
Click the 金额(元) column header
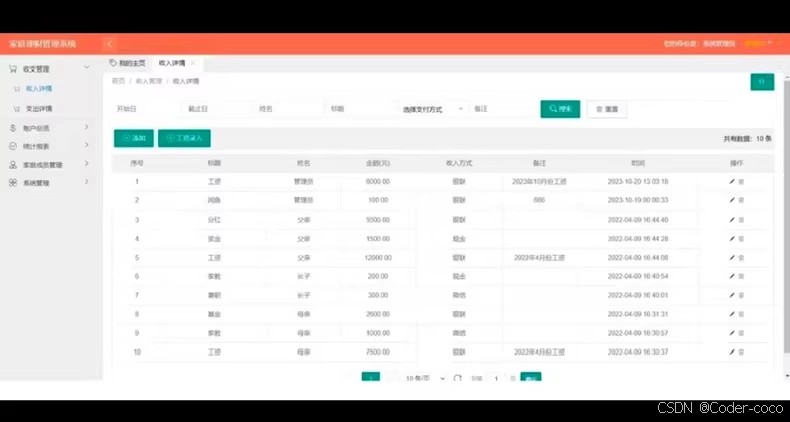pyautogui.click(x=378, y=163)
